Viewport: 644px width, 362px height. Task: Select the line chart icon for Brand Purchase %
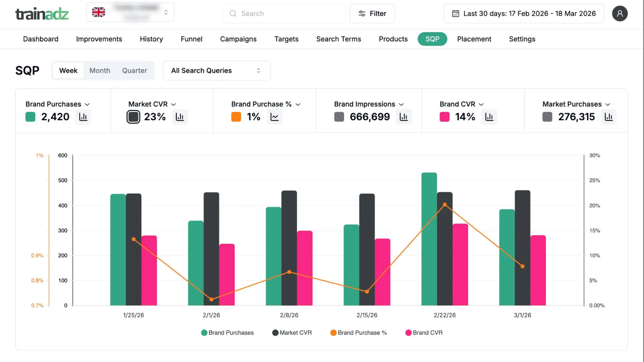pos(274,117)
